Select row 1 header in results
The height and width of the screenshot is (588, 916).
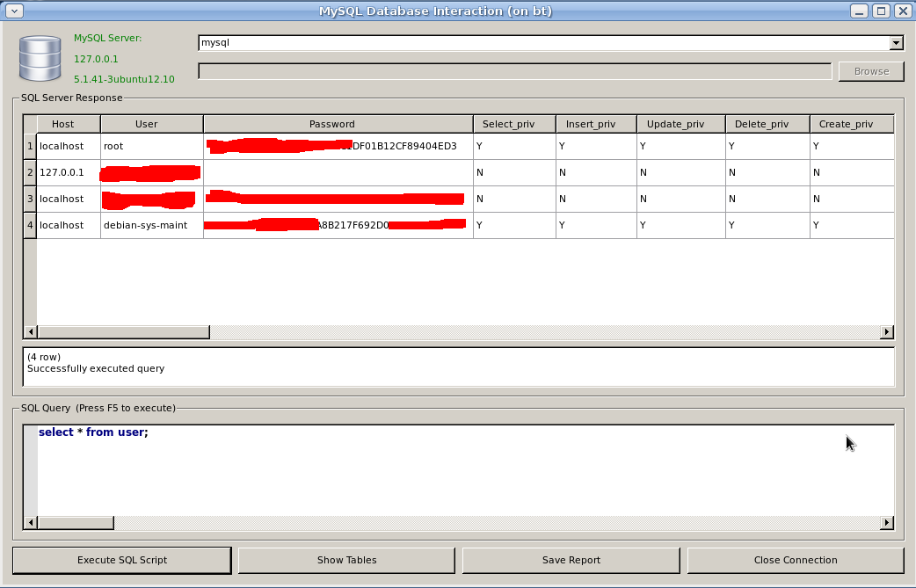(29, 146)
